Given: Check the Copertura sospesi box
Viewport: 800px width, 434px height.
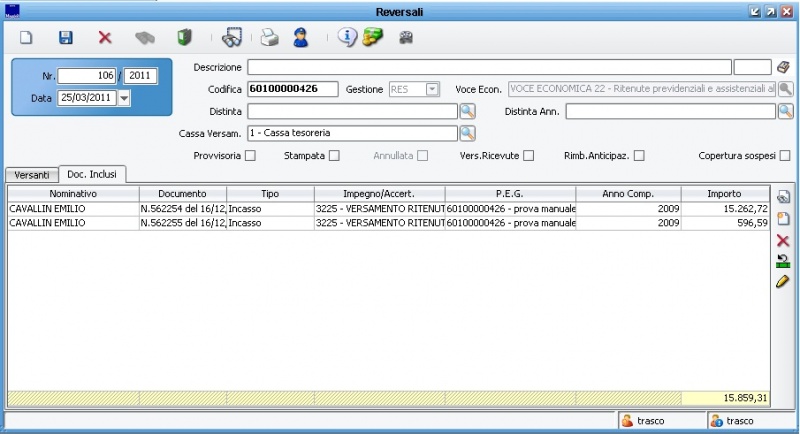Looking at the screenshot, I should (785, 156).
